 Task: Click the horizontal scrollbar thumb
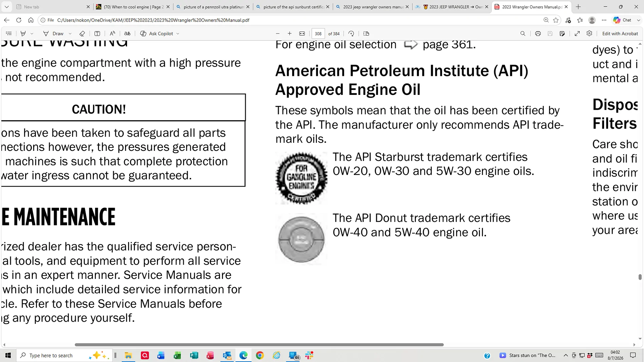click(x=259, y=345)
